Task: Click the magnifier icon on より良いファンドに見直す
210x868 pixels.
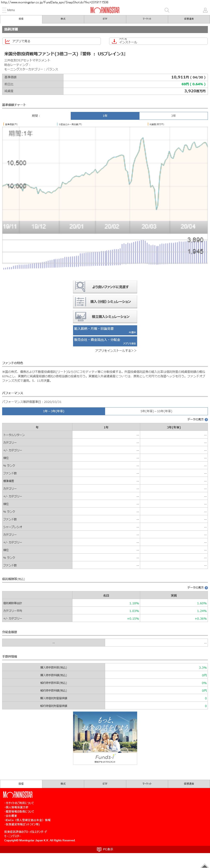Action: coord(80,286)
